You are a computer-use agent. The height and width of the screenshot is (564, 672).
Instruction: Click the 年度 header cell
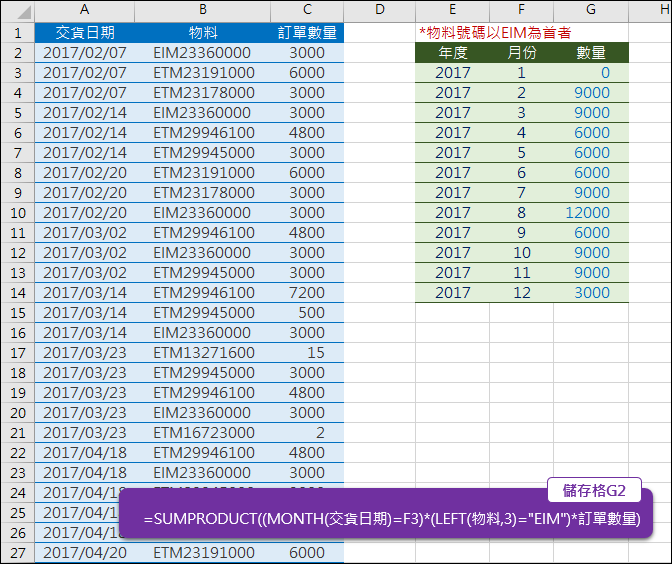(x=453, y=53)
